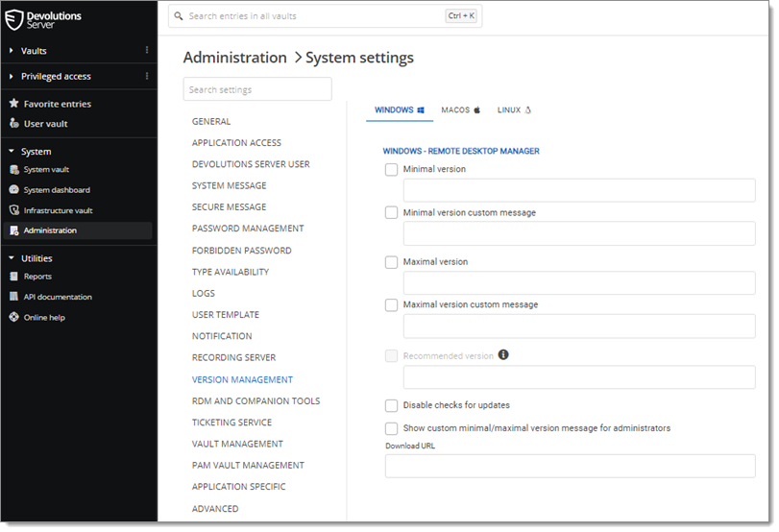779x532 pixels.
Task: Open USER TEMPLATE settings
Action: [x=226, y=314]
